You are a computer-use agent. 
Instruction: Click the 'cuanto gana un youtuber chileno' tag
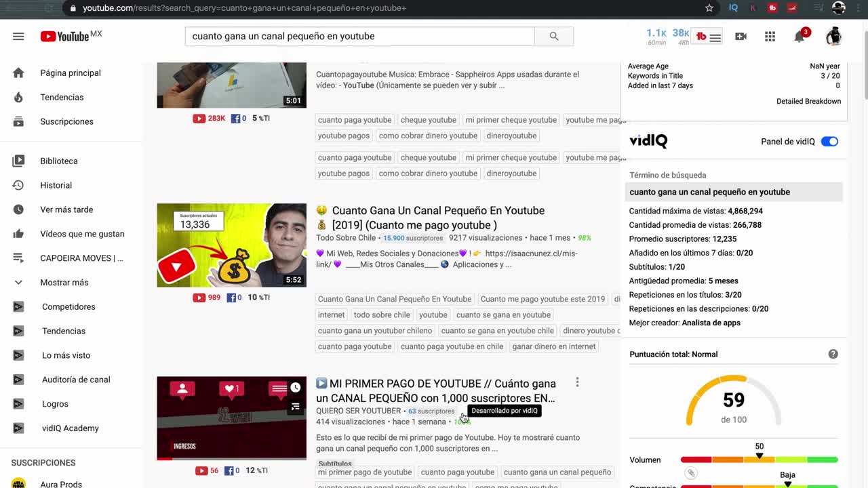tap(375, 331)
